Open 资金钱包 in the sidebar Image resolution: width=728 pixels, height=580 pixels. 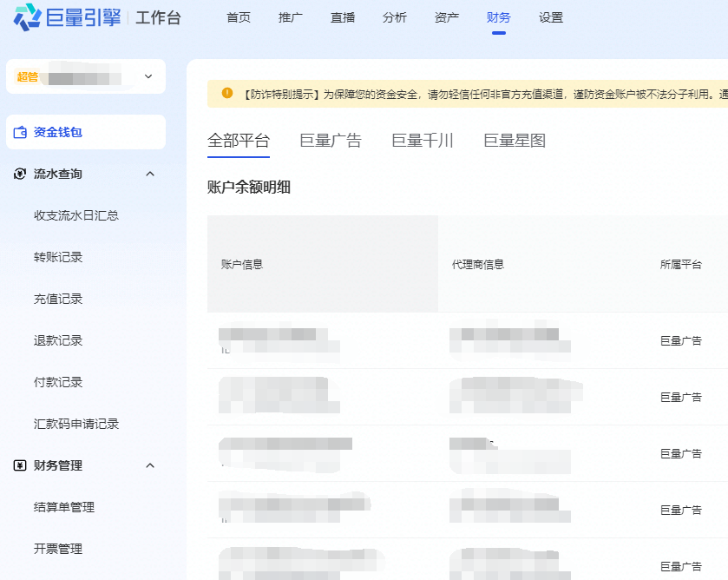(86, 132)
